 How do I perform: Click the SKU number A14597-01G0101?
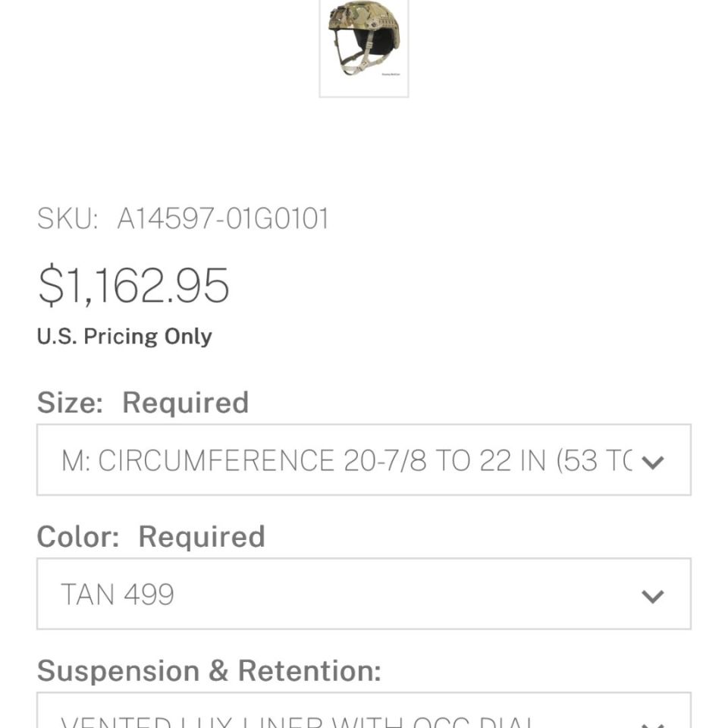pos(223,219)
